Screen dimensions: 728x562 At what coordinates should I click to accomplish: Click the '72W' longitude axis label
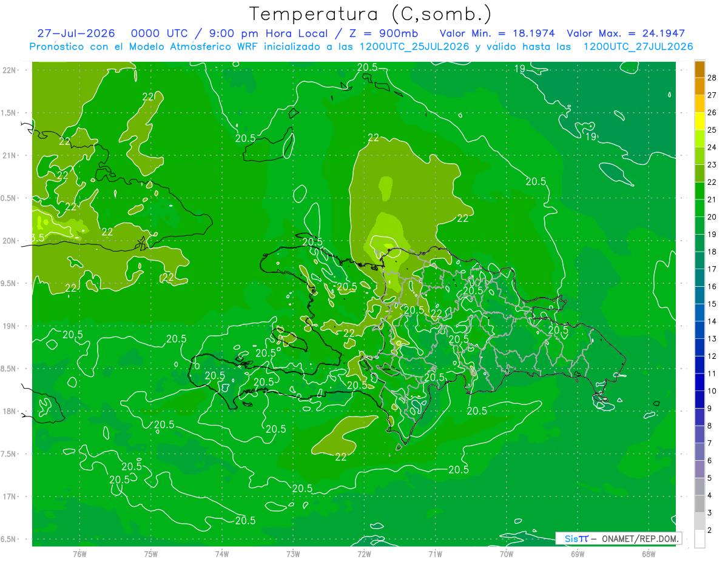tap(364, 554)
